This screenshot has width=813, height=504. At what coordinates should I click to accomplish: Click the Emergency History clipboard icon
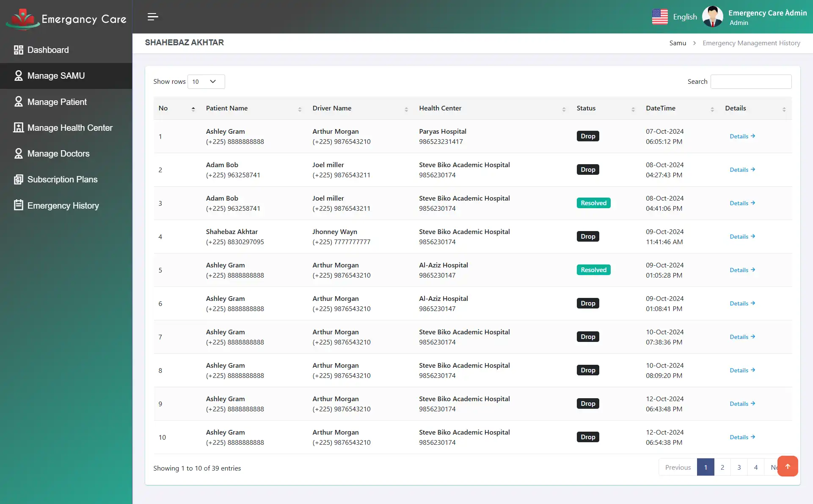18,205
